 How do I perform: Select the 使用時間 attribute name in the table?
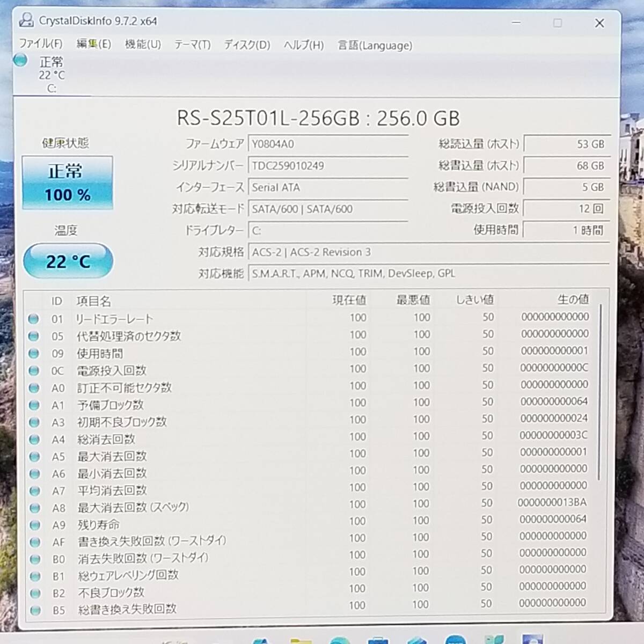tap(100, 353)
